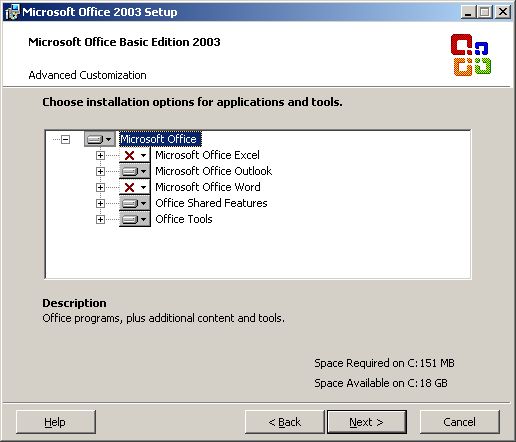Click the Office logo icon
The height and width of the screenshot is (442, 516).
coord(471,55)
